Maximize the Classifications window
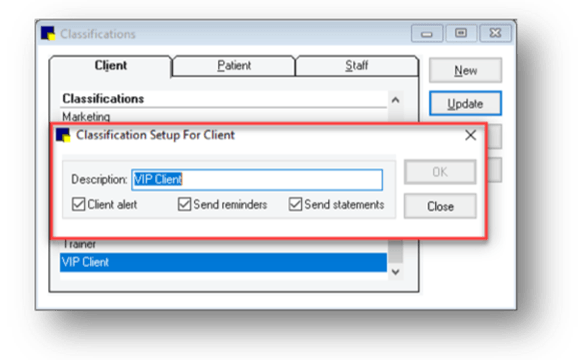The image size is (585, 360). [x=461, y=34]
